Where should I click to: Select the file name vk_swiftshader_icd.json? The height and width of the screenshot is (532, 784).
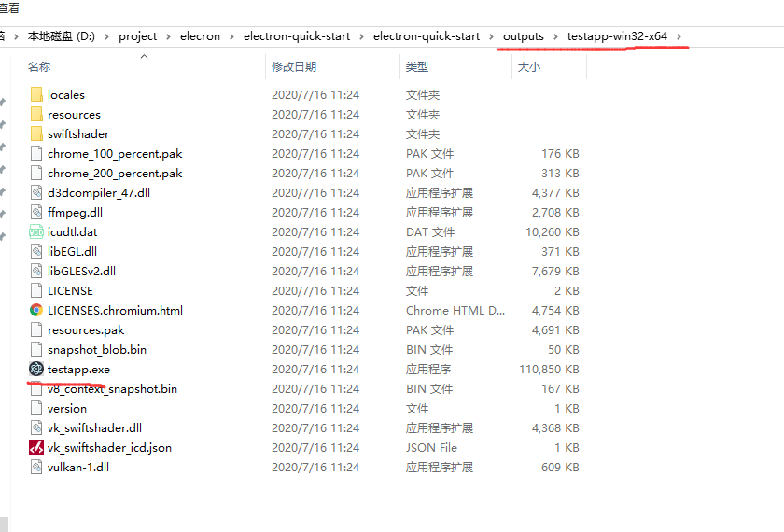coord(109,447)
